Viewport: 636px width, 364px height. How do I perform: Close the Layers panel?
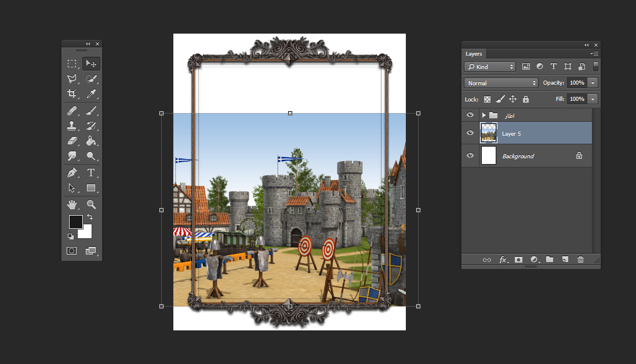click(x=596, y=45)
